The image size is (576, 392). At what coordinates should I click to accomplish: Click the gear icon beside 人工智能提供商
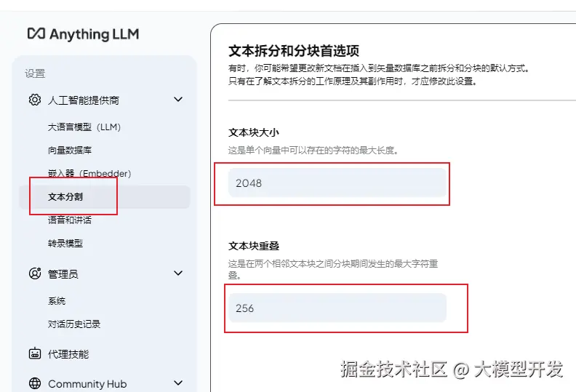34,100
